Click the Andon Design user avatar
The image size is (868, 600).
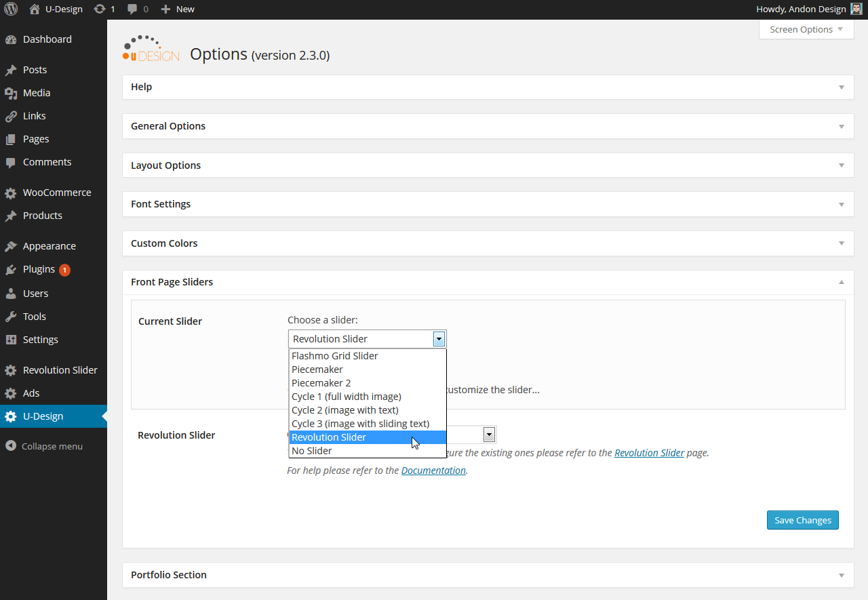856,9
